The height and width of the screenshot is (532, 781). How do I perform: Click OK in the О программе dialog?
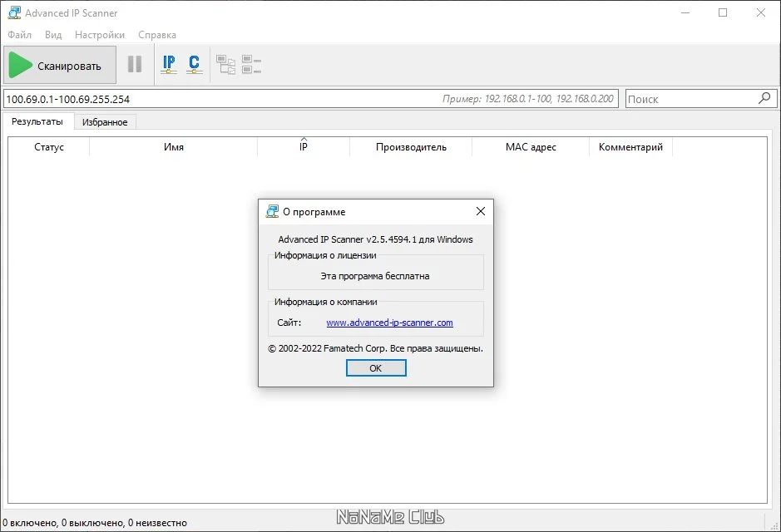click(376, 367)
